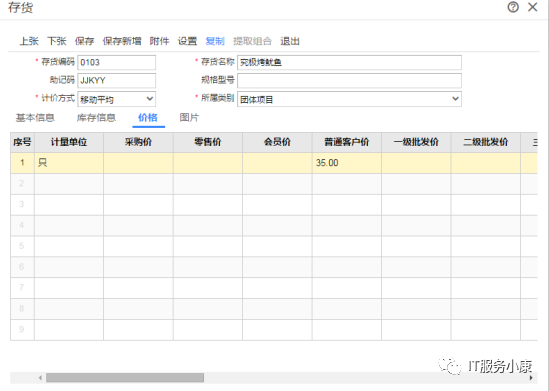Focus the empty 规格型号 field
549x391 pixels.
349,81
